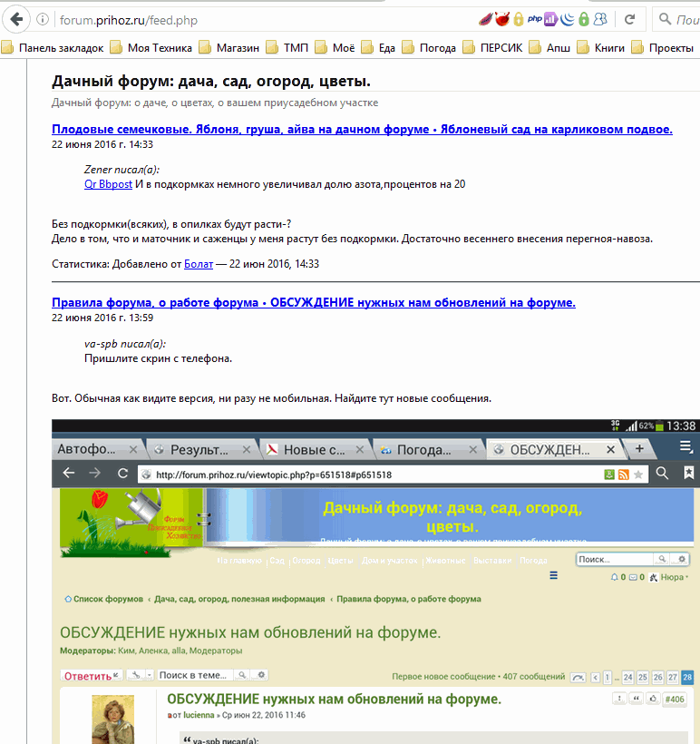Go back to the previous page
This screenshot has width=700, height=744.
[x=16, y=19]
